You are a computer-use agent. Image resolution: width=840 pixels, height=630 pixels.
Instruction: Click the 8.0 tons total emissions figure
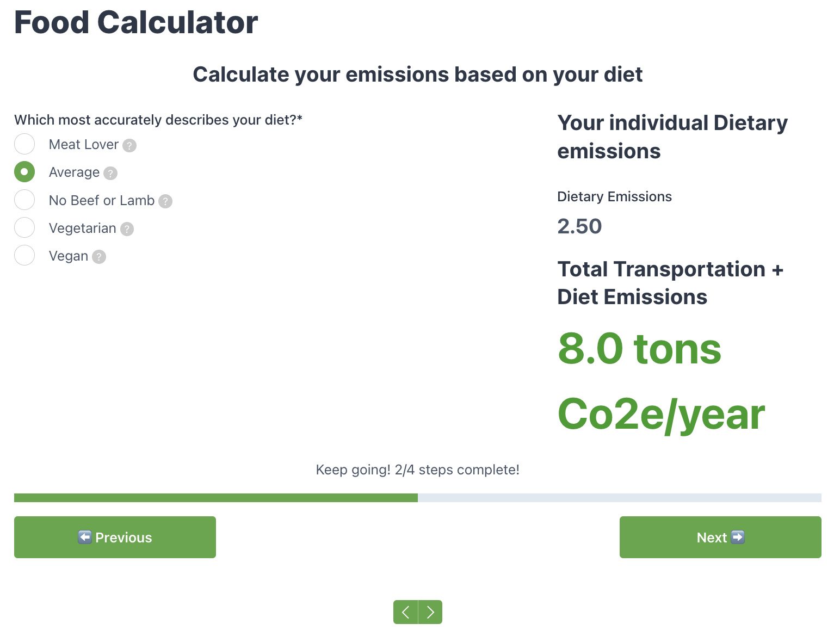(639, 349)
